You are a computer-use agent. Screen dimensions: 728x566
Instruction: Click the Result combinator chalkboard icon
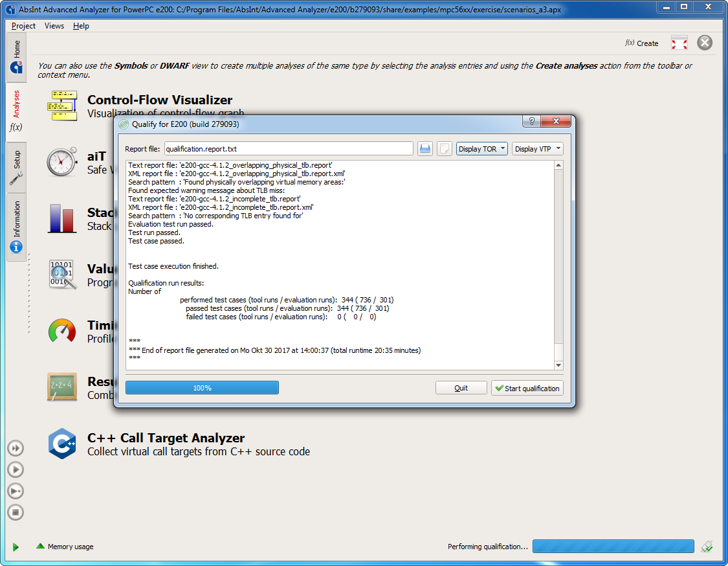click(x=61, y=387)
